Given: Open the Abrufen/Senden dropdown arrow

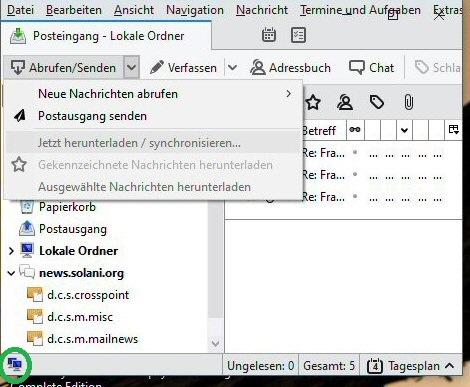Looking at the screenshot, I should coord(131,68).
